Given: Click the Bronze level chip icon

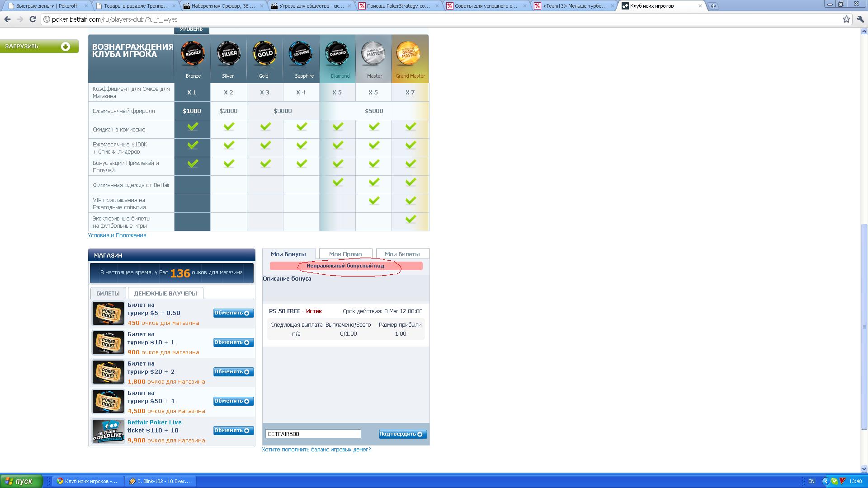Looking at the screenshot, I should [193, 53].
